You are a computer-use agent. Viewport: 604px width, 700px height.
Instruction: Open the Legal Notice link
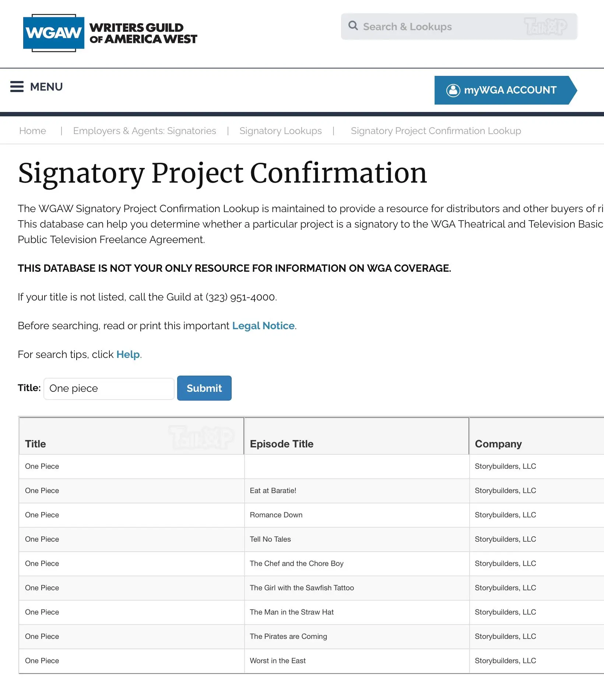coord(263,326)
